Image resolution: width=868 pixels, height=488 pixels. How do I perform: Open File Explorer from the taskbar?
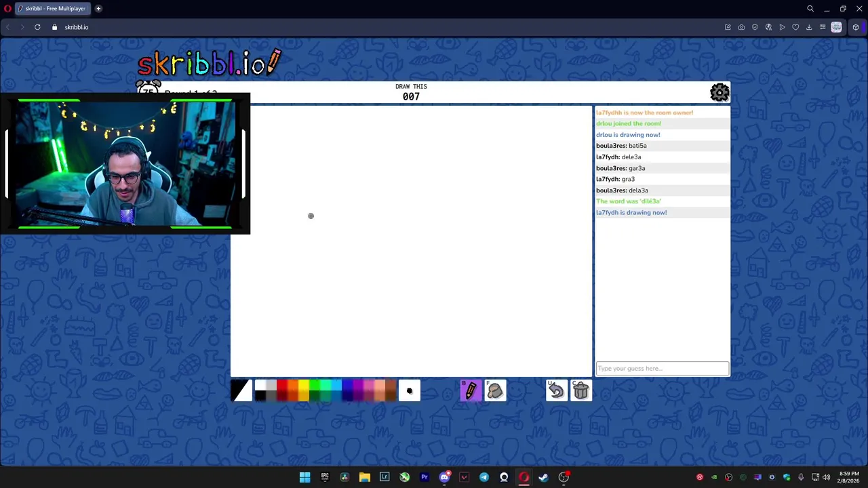364,477
